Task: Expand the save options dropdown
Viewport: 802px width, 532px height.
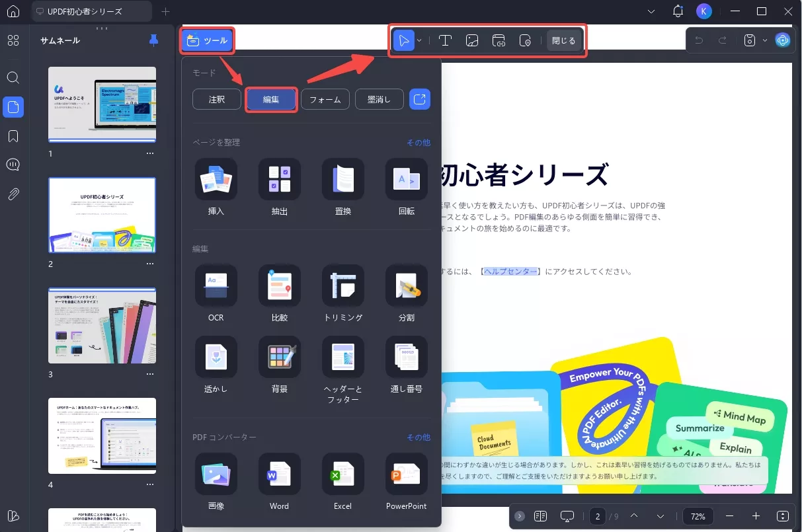Action: (x=765, y=40)
